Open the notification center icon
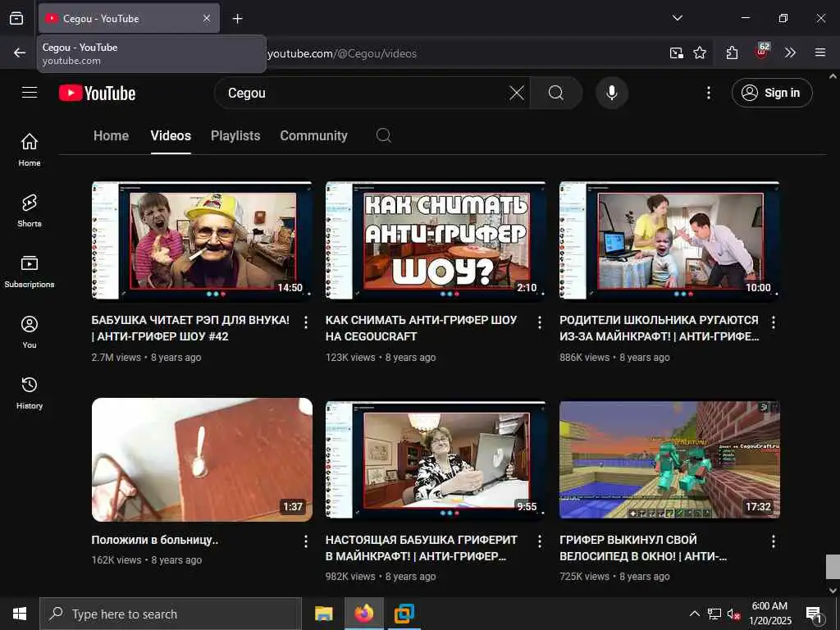 tap(815, 614)
